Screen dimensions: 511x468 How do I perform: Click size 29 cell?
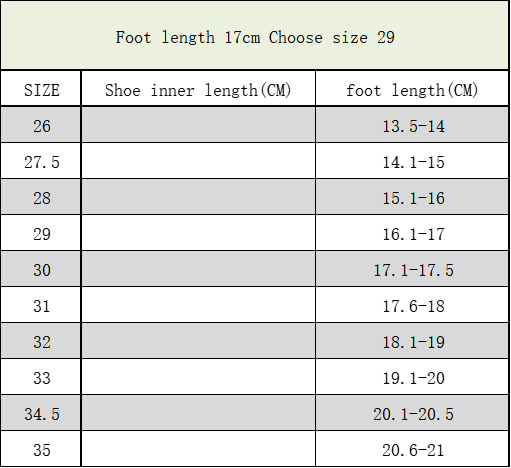point(41,233)
